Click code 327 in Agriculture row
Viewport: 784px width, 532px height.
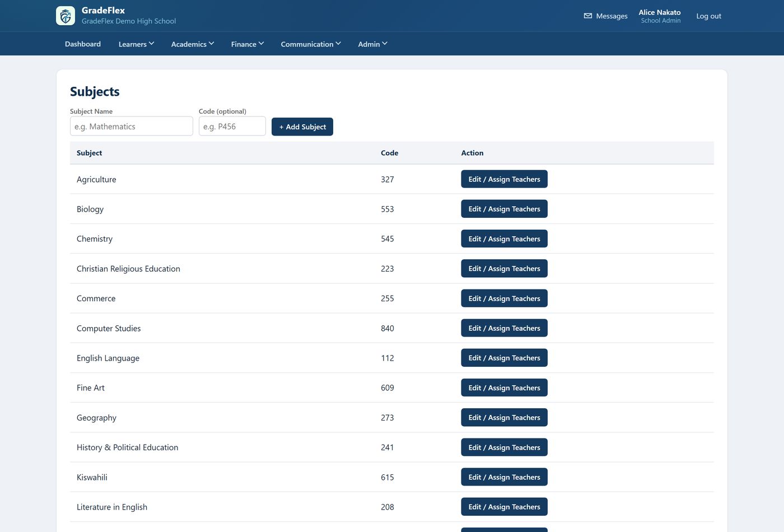[x=388, y=179]
